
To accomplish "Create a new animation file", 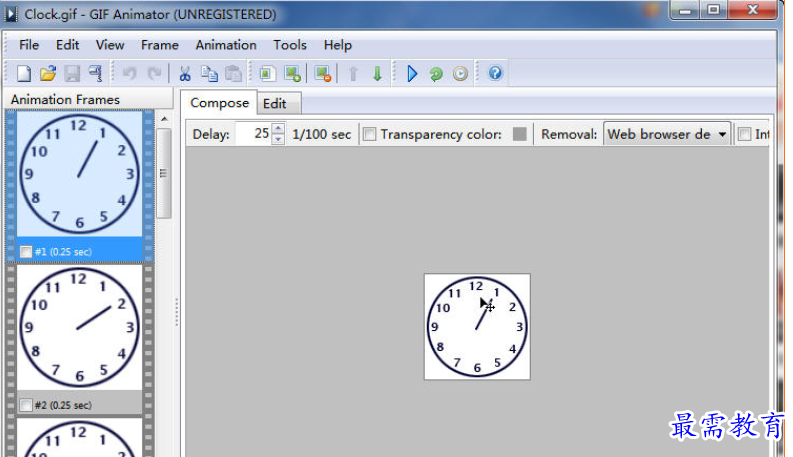I will 24,74.
